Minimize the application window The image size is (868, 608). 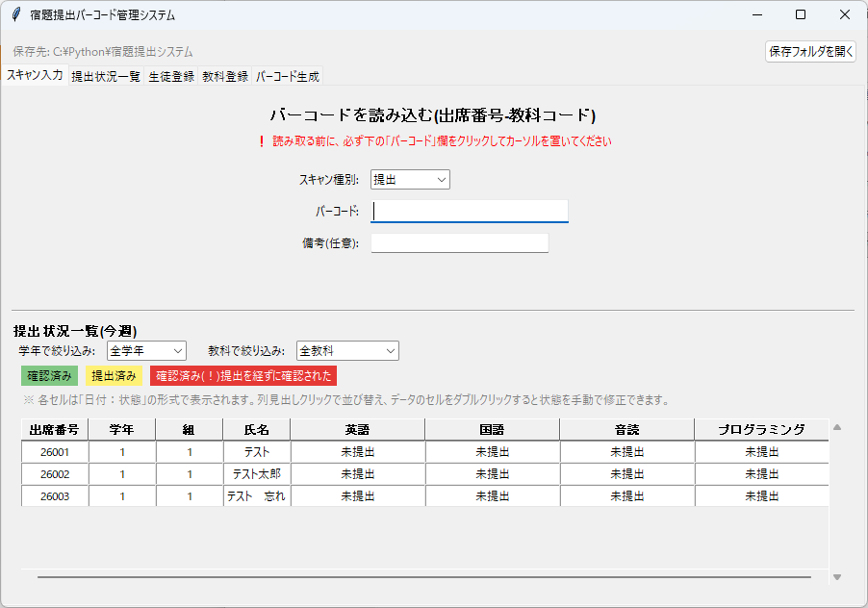tap(757, 14)
